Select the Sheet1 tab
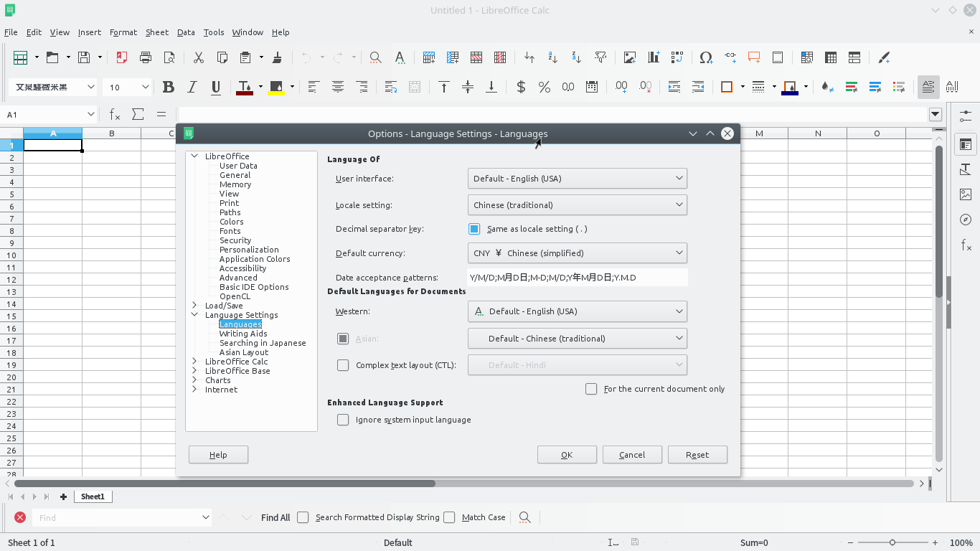The width and height of the screenshot is (980, 551). (93, 496)
